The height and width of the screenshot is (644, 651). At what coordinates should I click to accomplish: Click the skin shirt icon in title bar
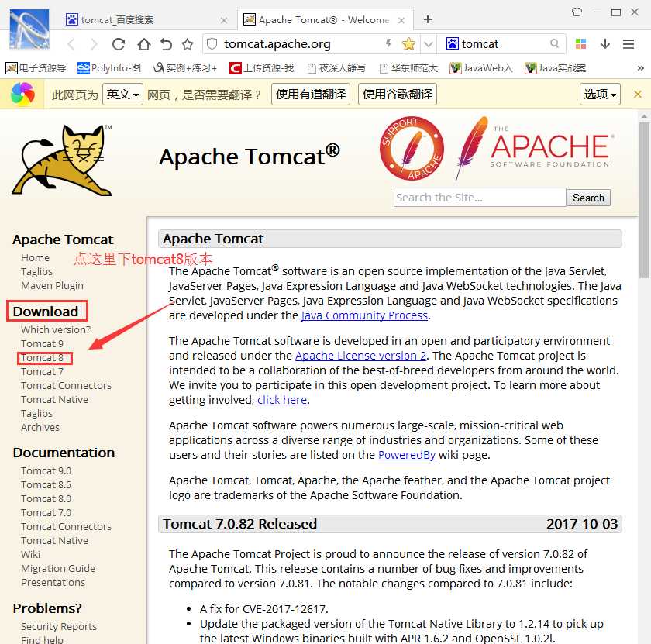tap(577, 12)
